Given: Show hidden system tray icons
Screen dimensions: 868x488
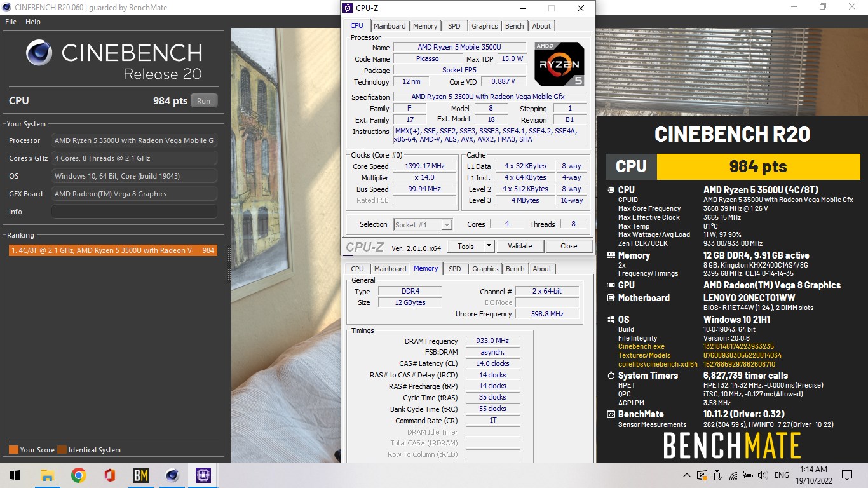Looking at the screenshot, I should click(x=687, y=475).
